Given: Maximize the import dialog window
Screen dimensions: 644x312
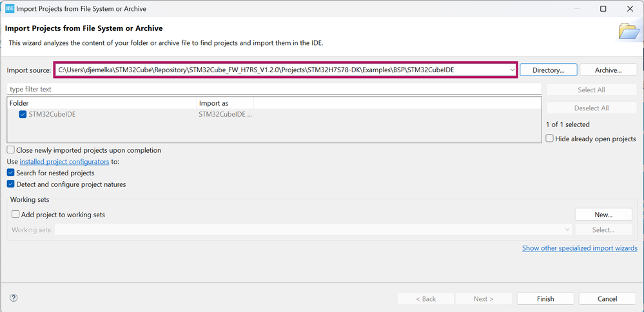Looking at the screenshot, I should pos(603,8).
